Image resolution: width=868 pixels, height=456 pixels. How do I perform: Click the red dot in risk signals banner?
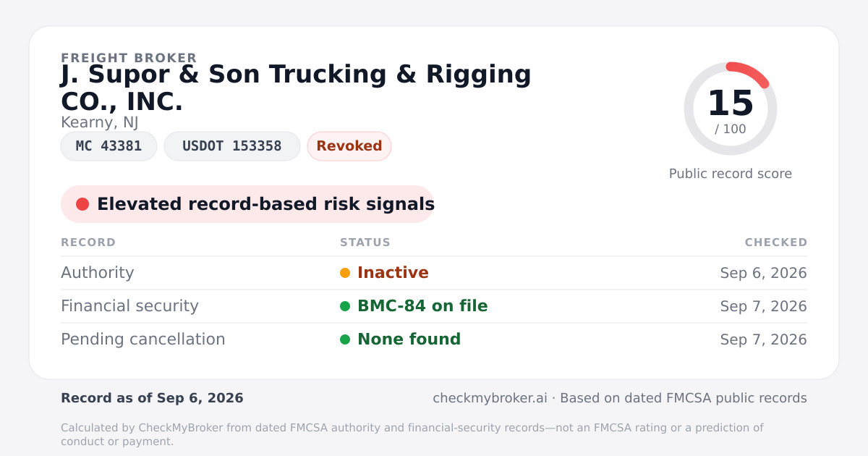coord(82,204)
